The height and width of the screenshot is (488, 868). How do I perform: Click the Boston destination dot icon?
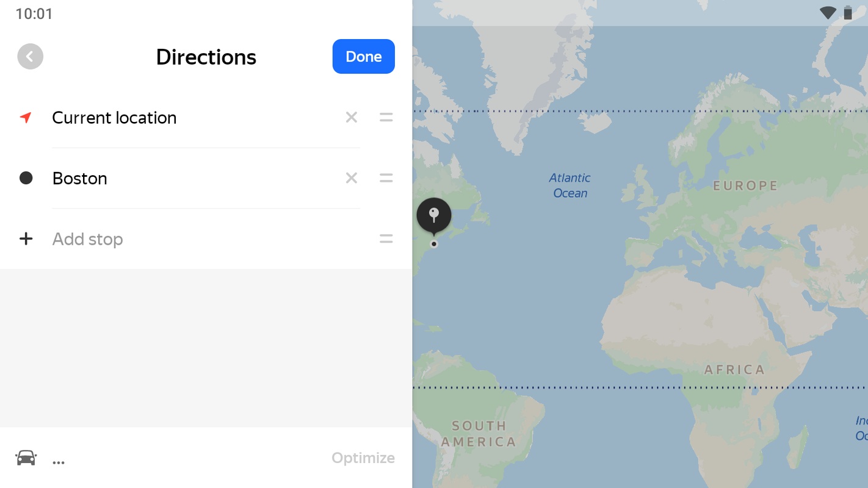click(26, 178)
